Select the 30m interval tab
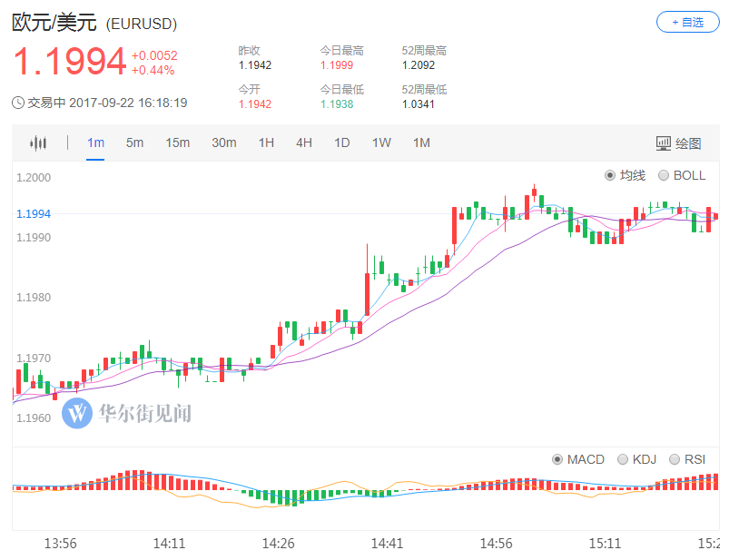 coord(223,142)
